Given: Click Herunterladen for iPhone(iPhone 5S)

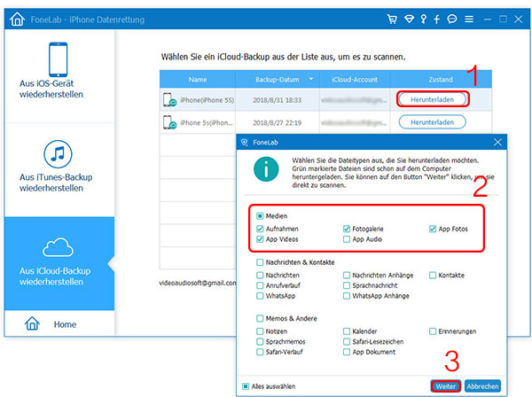Looking at the screenshot, I should pos(433,99).
